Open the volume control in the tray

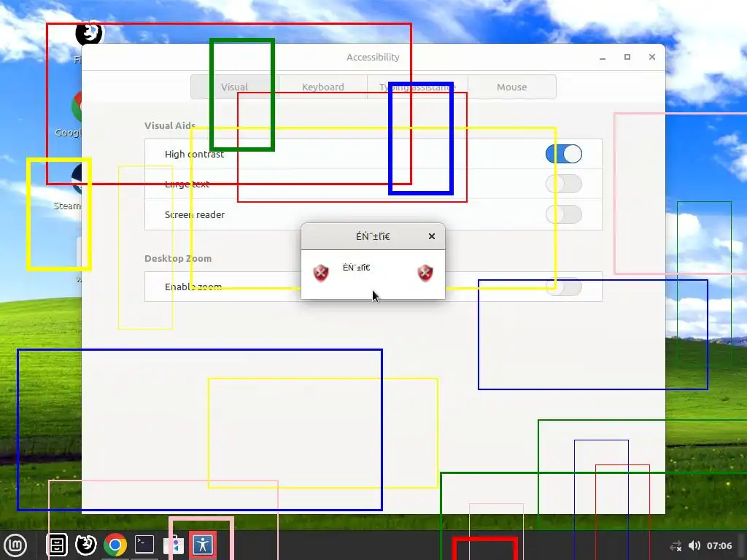click(694, 545)
